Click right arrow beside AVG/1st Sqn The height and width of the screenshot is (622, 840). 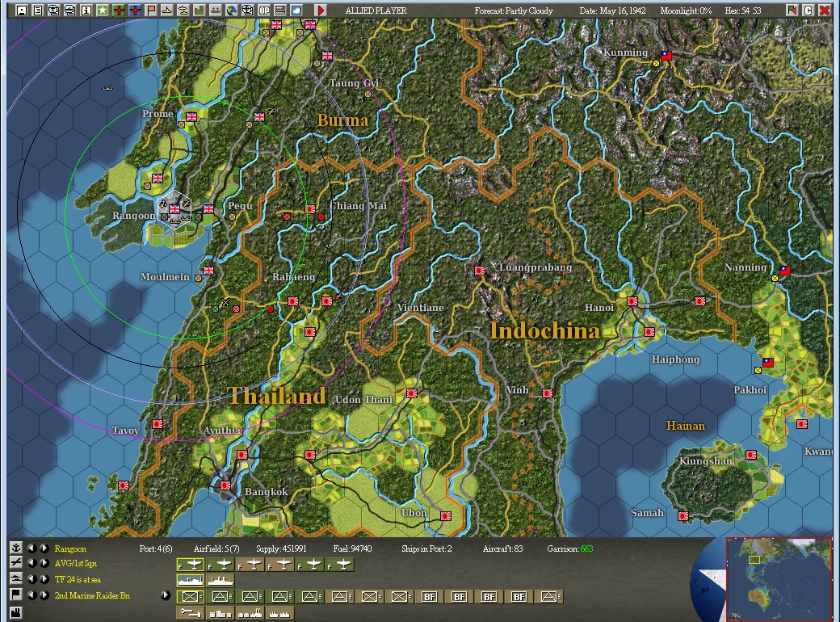coord(44,562)
